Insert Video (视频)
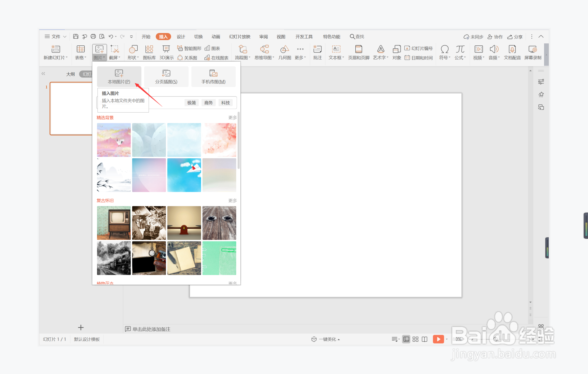Image resolution: width=588 pixels, height=374 pixels. pos(479,52)
